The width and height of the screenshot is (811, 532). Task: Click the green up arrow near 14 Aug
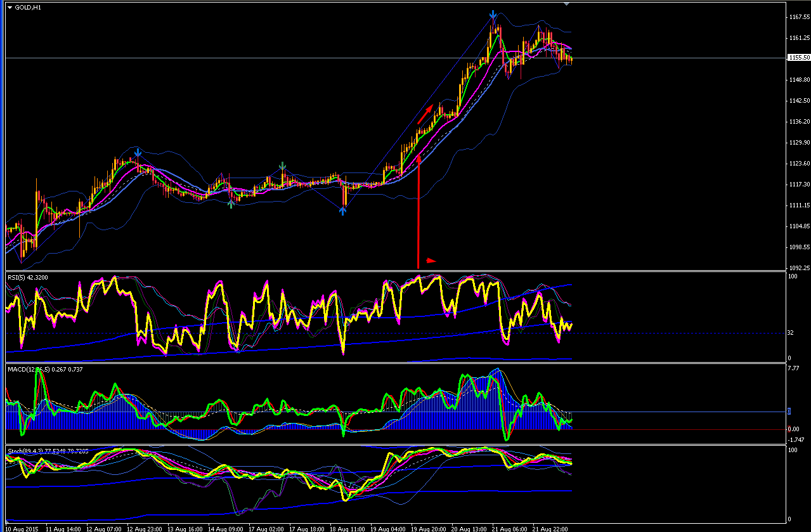tap(231, 203)
